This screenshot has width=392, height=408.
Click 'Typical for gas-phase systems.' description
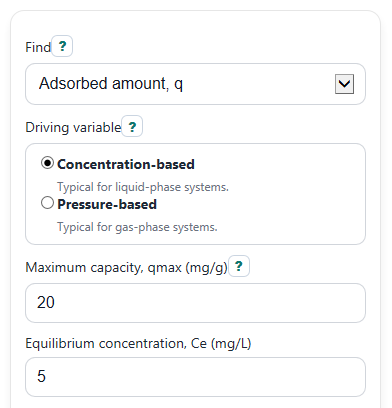tap(137, 227)
